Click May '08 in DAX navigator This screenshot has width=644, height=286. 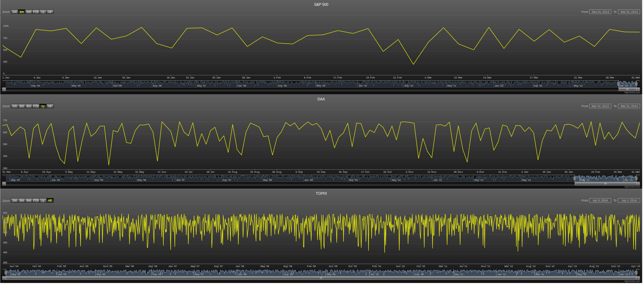pos(267,180)
